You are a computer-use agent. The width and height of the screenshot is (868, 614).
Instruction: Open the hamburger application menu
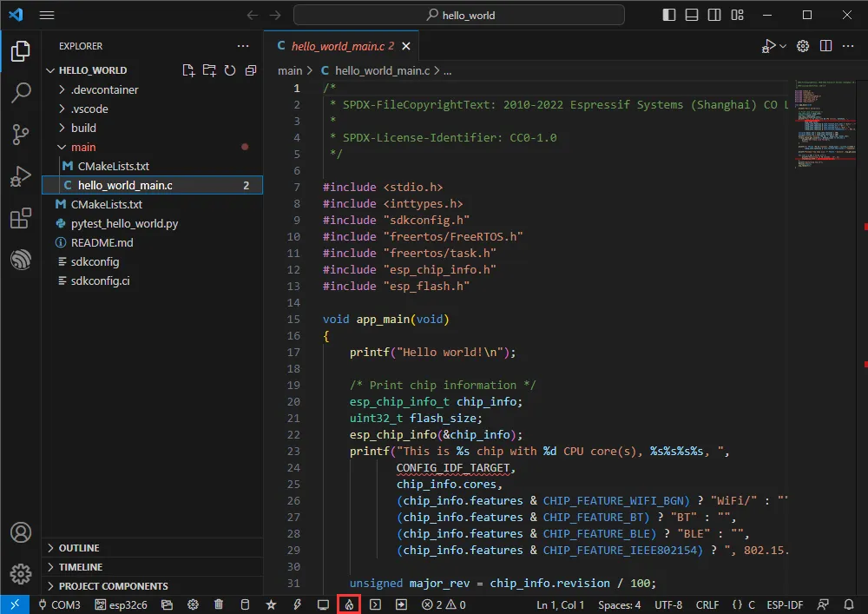(47, 15)
